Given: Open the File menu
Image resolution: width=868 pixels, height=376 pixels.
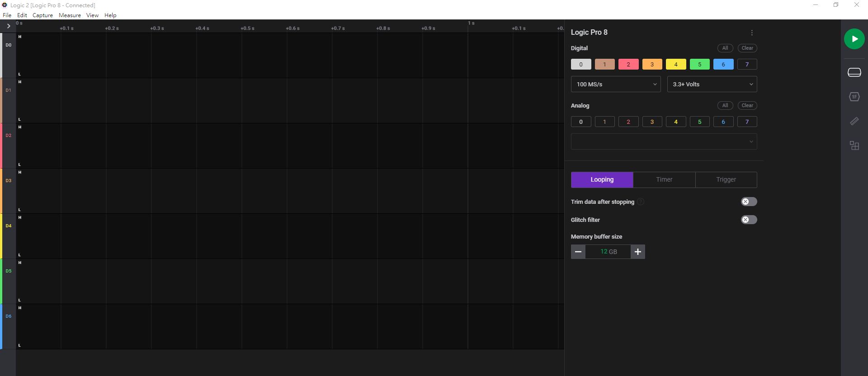Looking at the screenshot, I should pos(7,15).
